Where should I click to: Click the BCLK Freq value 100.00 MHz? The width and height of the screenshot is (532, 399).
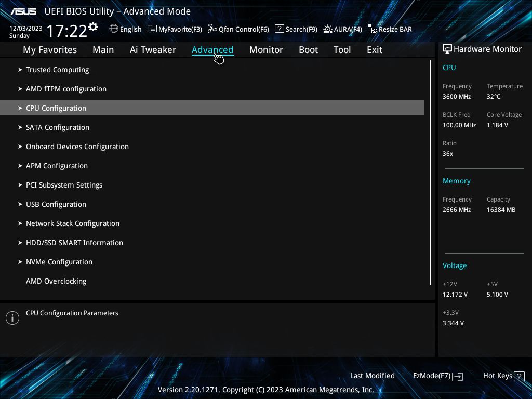(x=459, y=125)
